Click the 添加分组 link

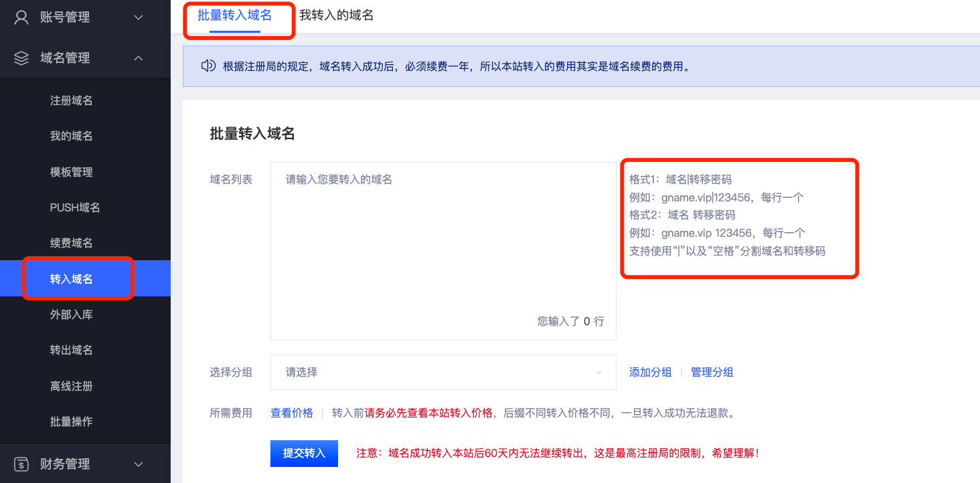[x=650, y=372]
